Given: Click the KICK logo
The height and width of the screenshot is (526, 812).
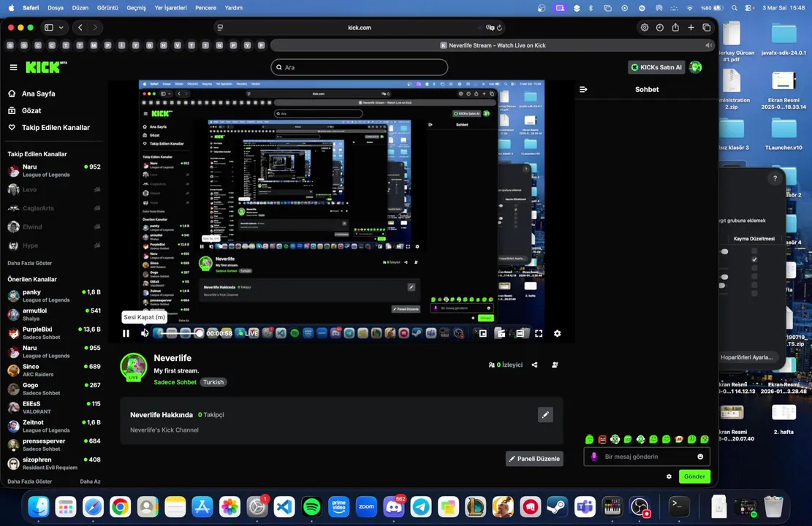Looking at the screenshot, I should click(47, 66).
